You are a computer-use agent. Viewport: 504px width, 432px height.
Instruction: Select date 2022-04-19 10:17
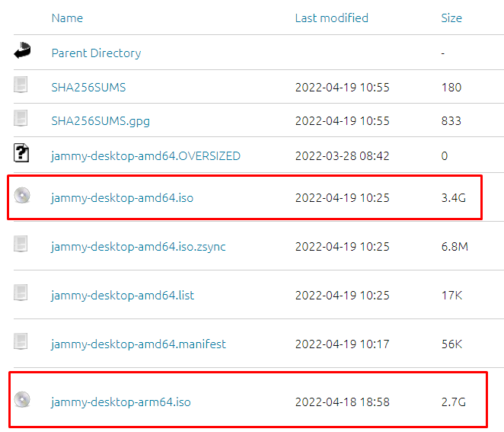[343, 344]
